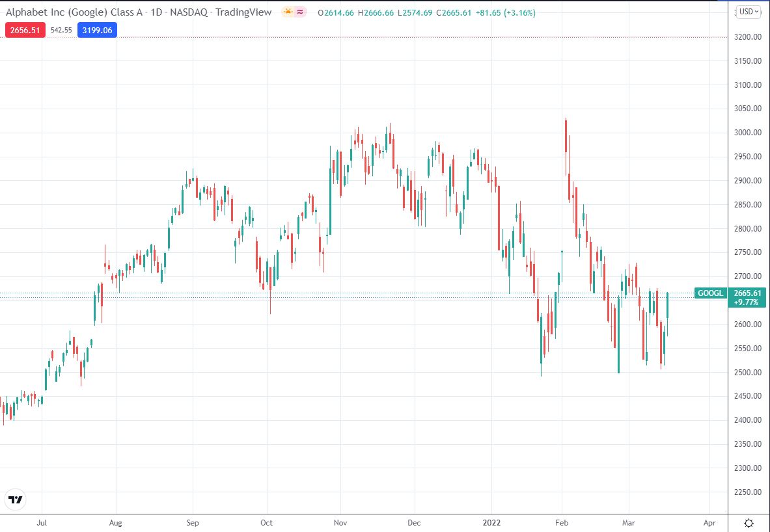This screenshot has height=532, width=770.
Task: Click the 2450.00 price axis label
Action: [x=748, y=396]
